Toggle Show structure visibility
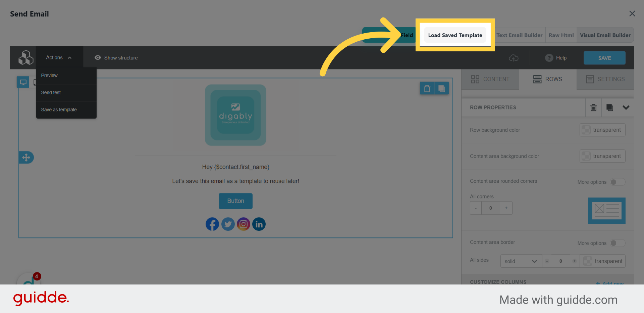Screen dimensions: 644x313 click(116, 58)
